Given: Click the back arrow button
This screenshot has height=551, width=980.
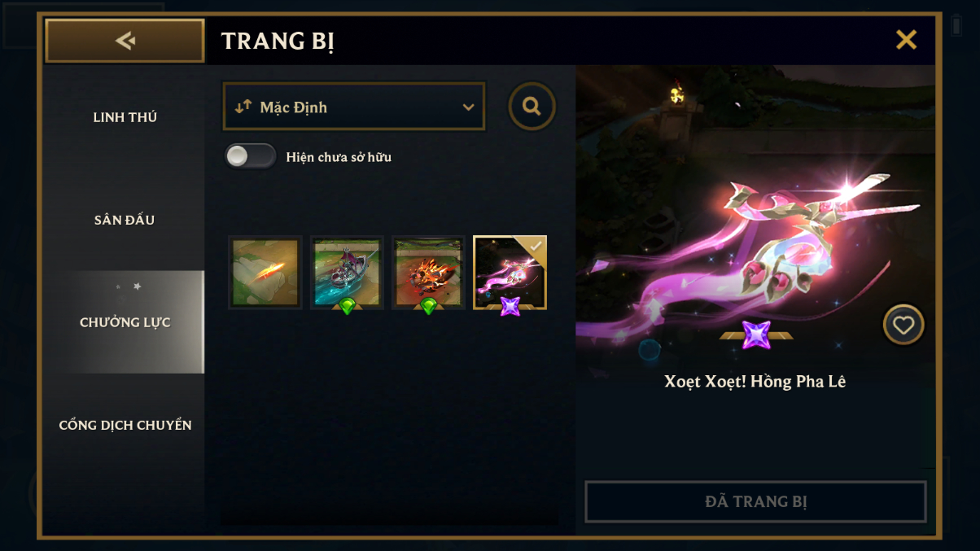Looking at the screenshot, I should 125,41.
